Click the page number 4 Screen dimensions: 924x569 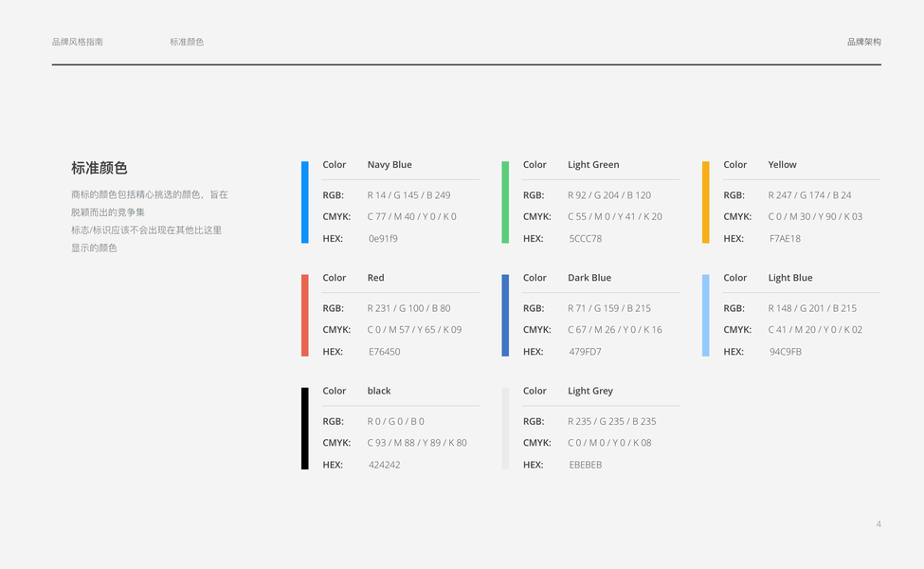tap(879, 524)
